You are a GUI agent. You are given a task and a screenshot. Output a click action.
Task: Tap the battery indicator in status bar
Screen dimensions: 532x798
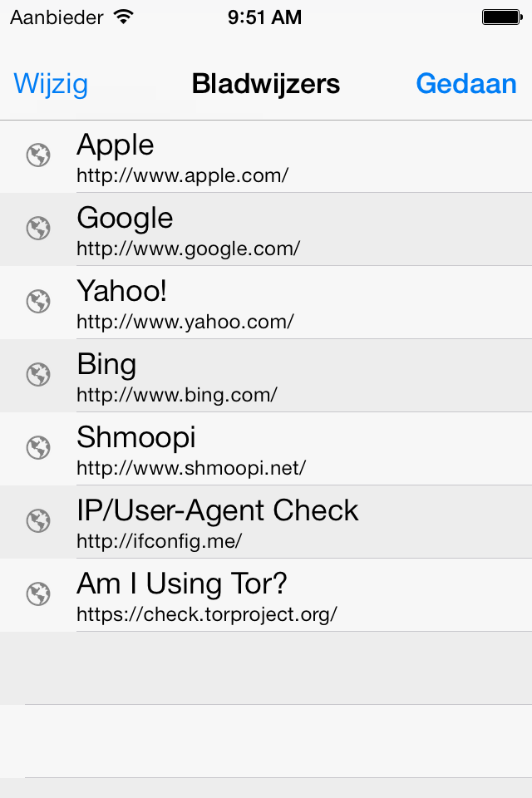point(502,17)
